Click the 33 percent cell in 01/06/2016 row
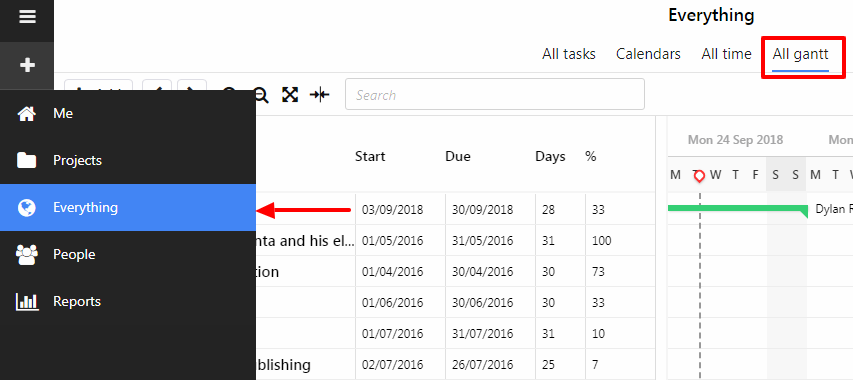The image size is (853, 380). (x=598, y=303)
